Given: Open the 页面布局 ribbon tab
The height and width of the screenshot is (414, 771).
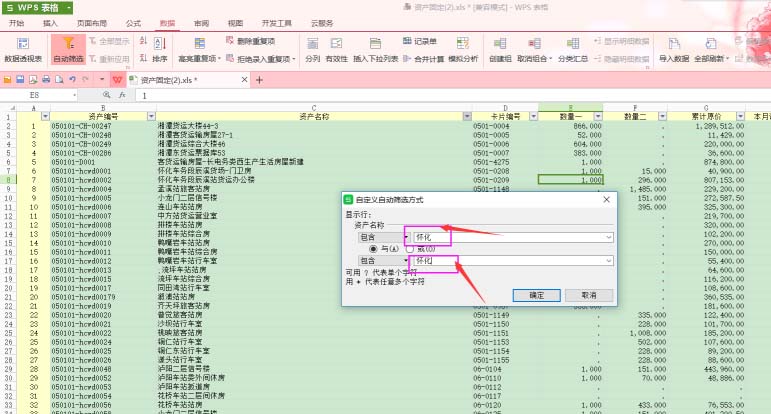Looking at the screenshot, I should pos(92,22).
